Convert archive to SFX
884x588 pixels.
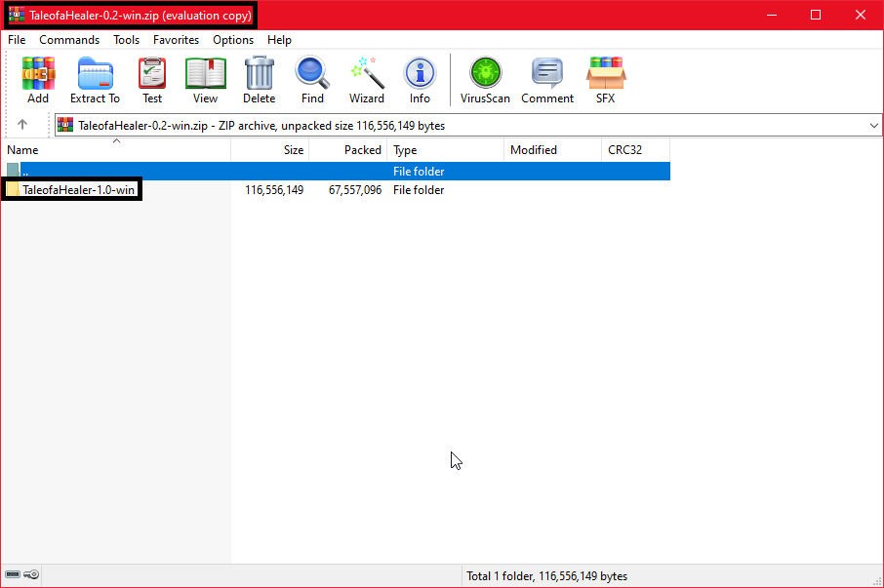click(606, 80)
